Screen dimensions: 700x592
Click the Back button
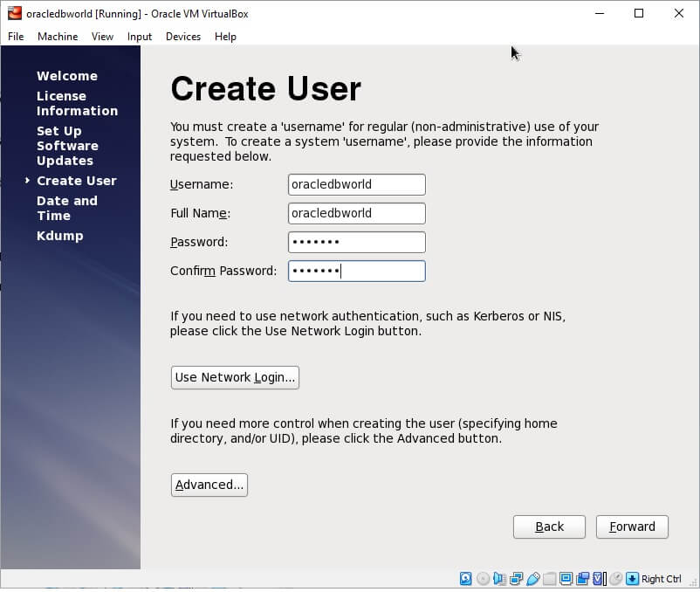[x=549, y=527]
